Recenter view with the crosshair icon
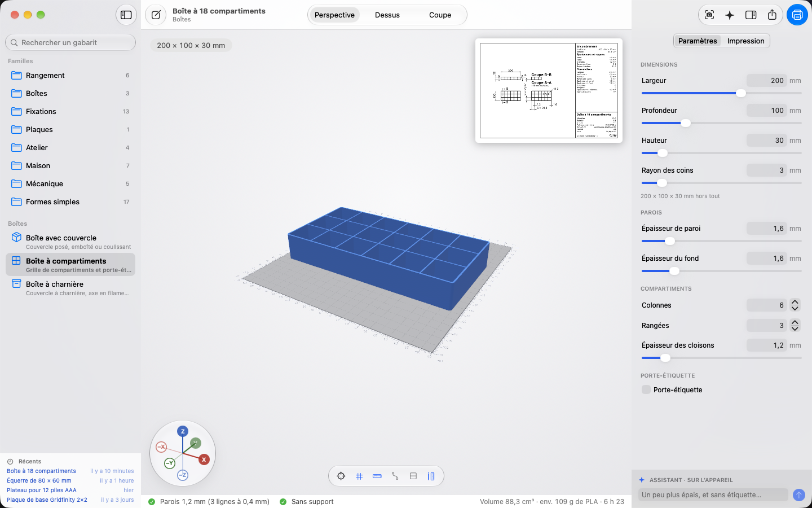 (341, 476)
